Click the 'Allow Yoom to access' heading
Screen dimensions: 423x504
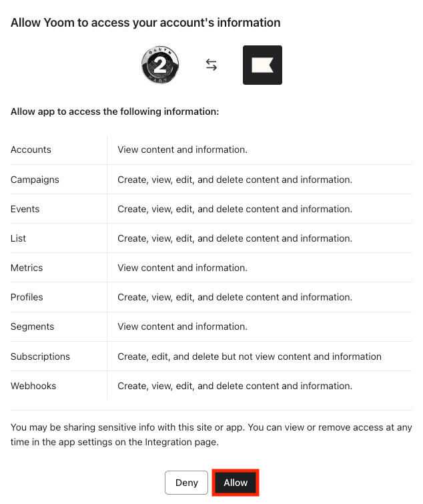coord(145,23)
